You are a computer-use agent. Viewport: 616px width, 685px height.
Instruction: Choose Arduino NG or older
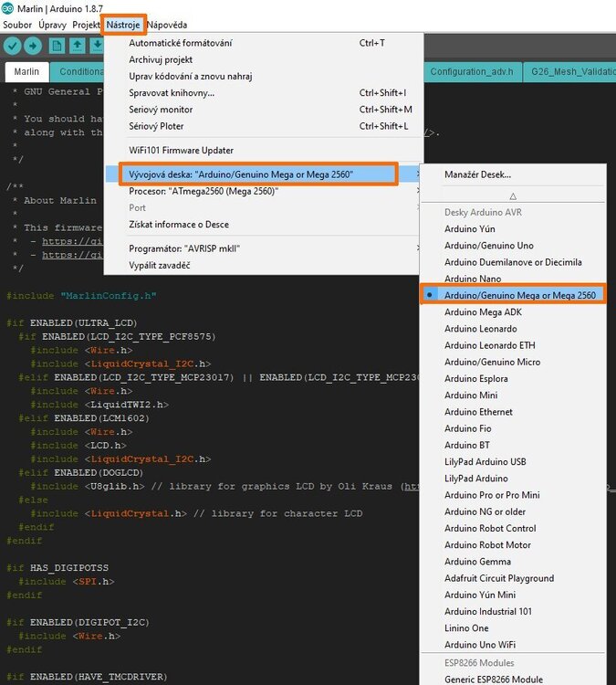coord(513,511)
